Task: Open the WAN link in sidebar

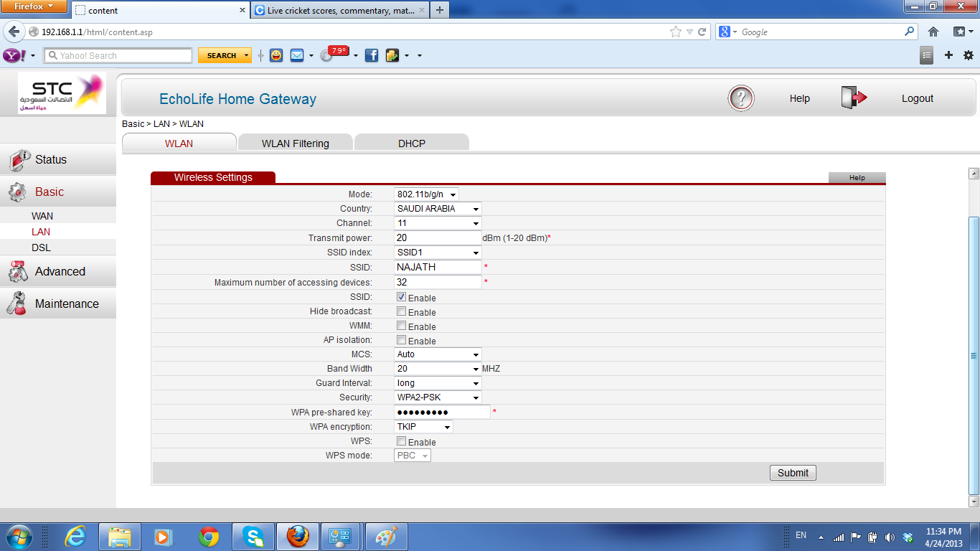Action: (42, 216)
